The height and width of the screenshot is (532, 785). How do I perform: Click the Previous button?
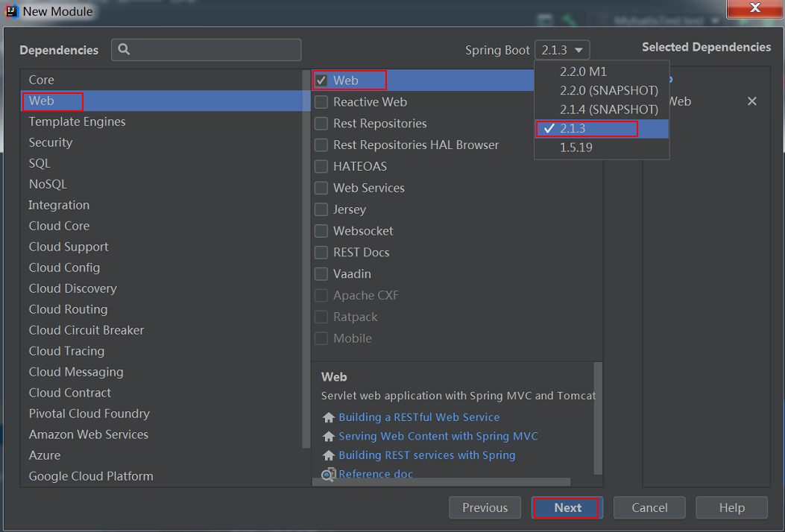pyautogui.click(x=485, y=508)
